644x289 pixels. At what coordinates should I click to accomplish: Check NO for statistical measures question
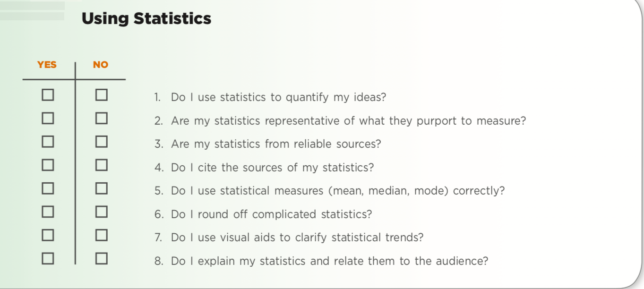[101, 188]
